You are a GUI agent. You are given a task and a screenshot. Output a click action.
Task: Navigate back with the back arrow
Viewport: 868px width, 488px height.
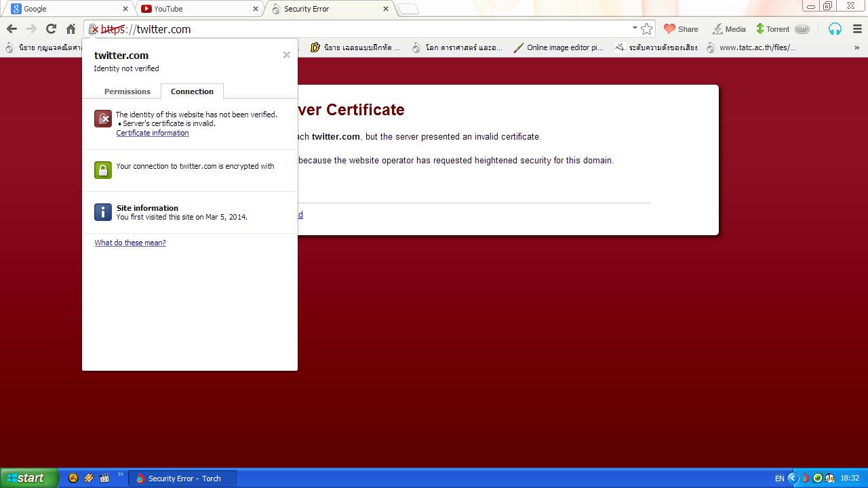click(12, 29)
